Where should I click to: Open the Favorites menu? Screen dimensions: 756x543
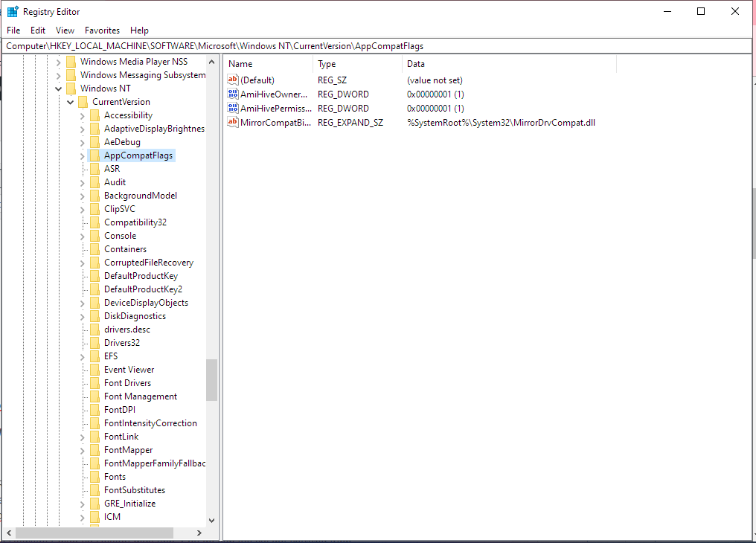pyautogui.click(x=102, y=30)
